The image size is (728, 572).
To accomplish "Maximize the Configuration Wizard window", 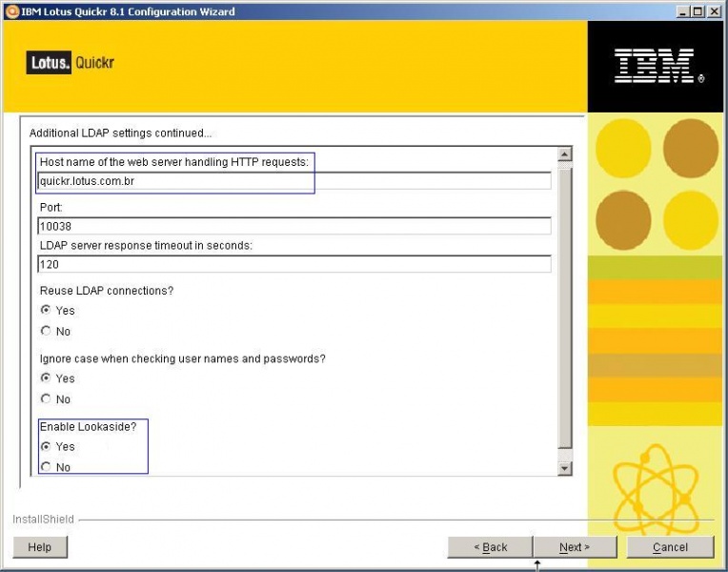I will tap(698, 12).
